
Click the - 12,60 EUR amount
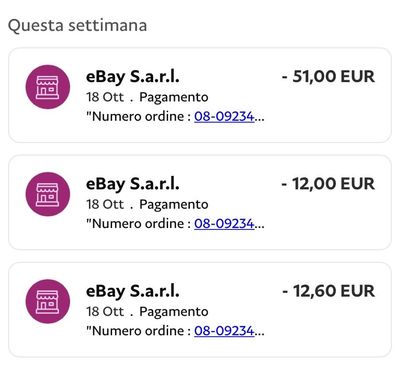328,291
